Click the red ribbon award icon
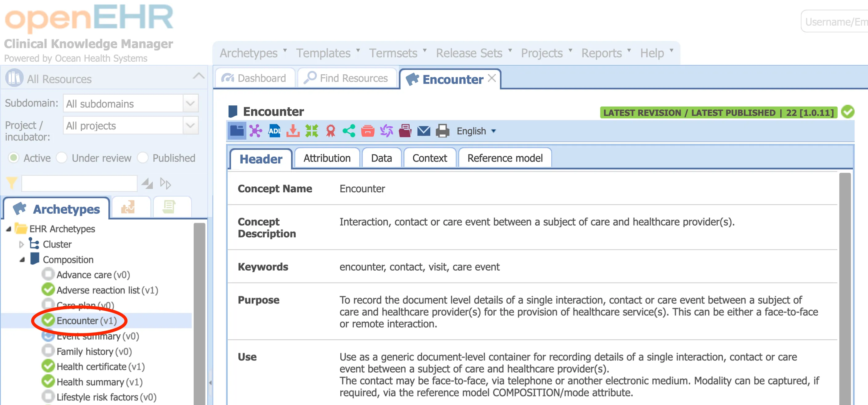 330,131
